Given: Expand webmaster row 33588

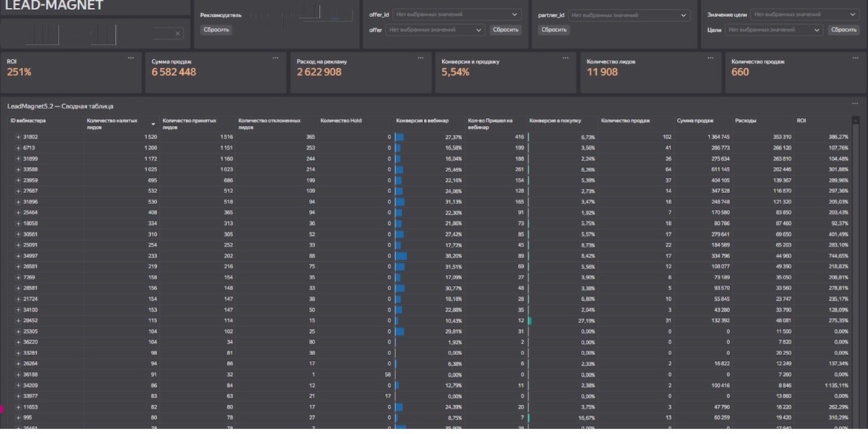Looking at the screenshot, I should [x=18, y=169].
